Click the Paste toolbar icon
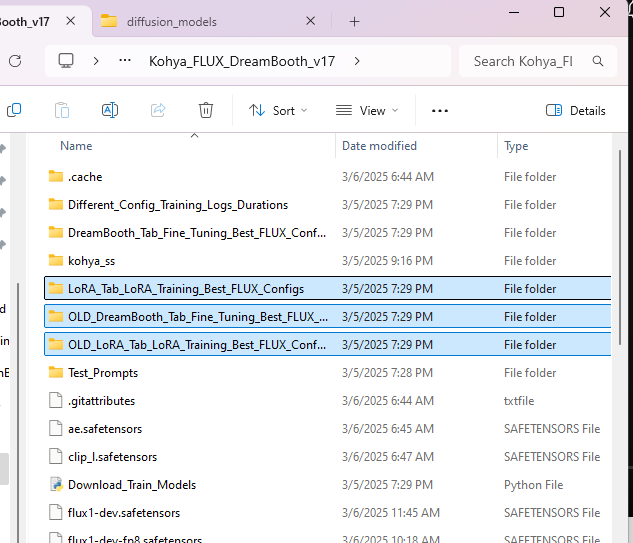Viewport: 633px width, 543px height. click(x=62, y=110)
